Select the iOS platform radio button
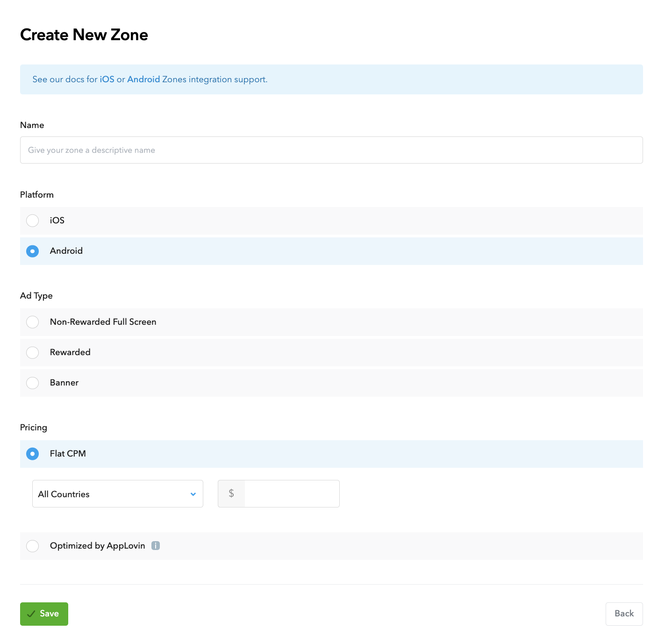The height and width of the screenshot is (643, 672). [x=33, y=221]
